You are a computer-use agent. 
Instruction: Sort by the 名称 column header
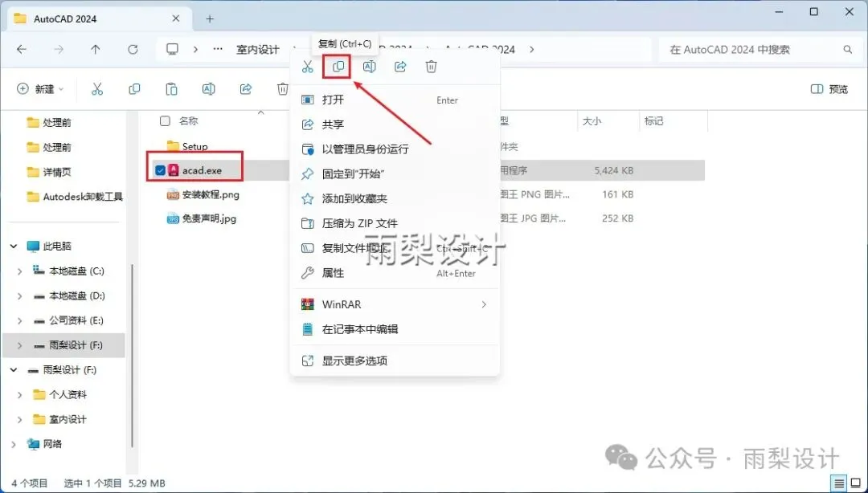189,120
